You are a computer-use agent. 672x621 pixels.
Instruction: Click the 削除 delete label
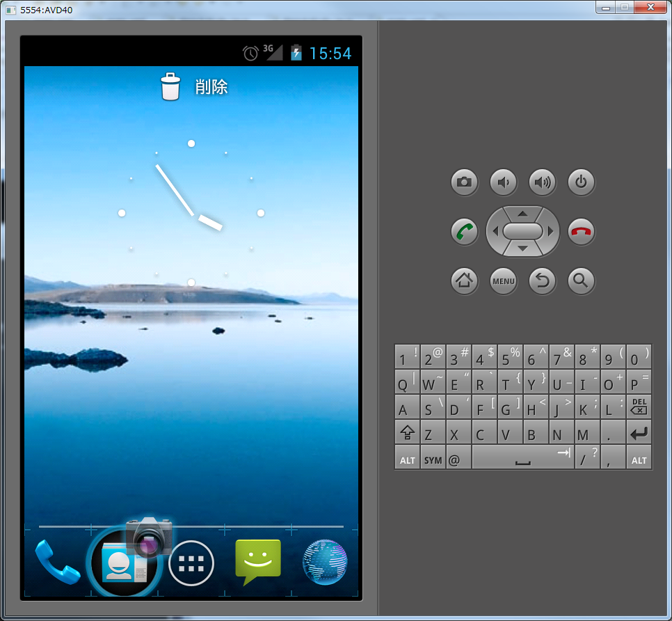211,87
